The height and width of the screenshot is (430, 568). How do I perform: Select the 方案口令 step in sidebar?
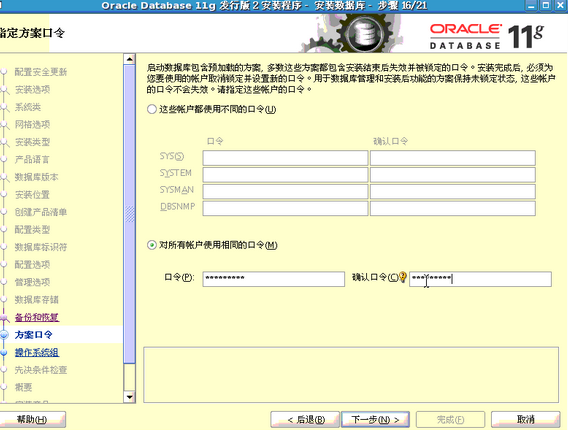[x=33, y=335]
